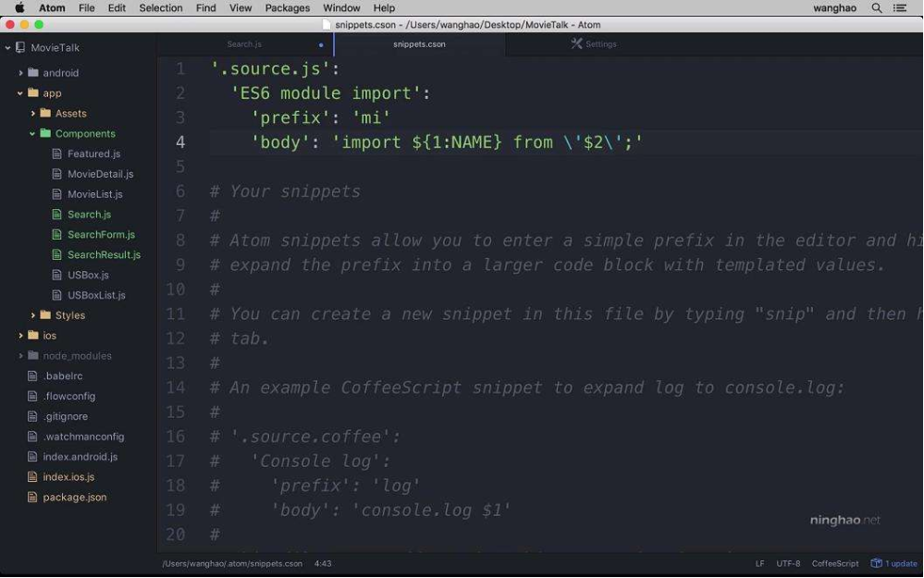Image resolution: width=924 pixels, height=578 pixels.
Task: Open the Window menu
Action: click(x=341, y=8)
